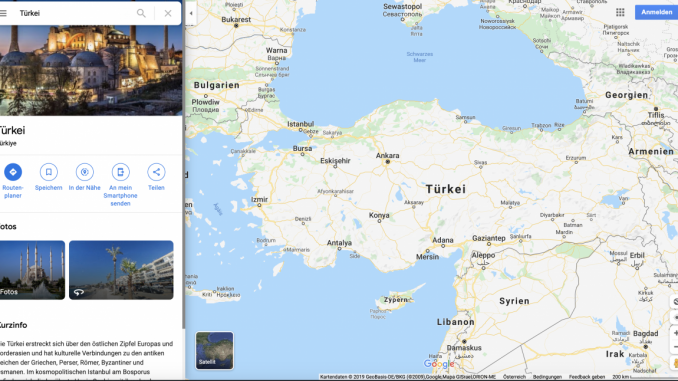Open the mosque Fotos thumbnail
Image resolution: width=678 pixels, height=381 pixels.
pos(32,270)
